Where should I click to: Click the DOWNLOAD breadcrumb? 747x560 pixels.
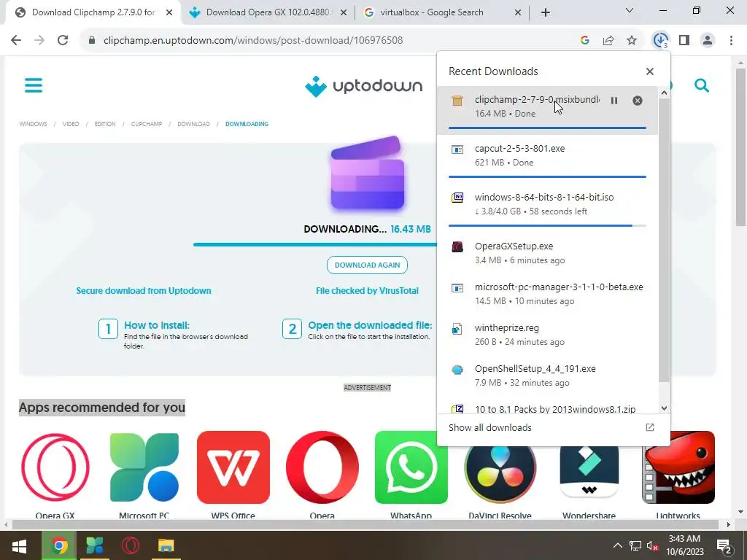[x=193, y=124]
